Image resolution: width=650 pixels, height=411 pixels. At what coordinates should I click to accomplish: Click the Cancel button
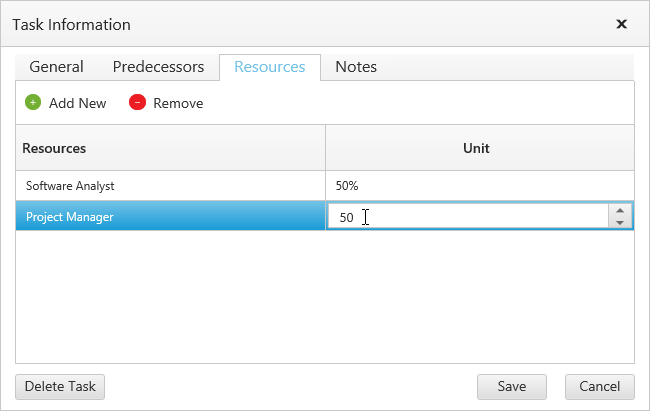click(x=599, y=386)
